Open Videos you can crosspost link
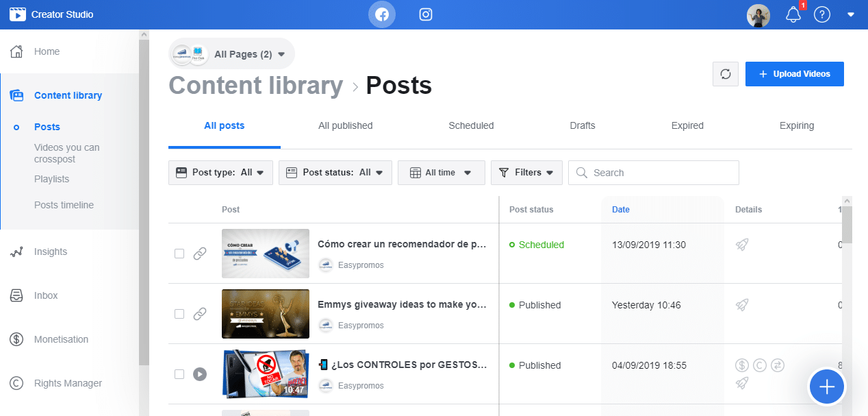The width and height of the screenshot is (868, 416). [66, 153]
